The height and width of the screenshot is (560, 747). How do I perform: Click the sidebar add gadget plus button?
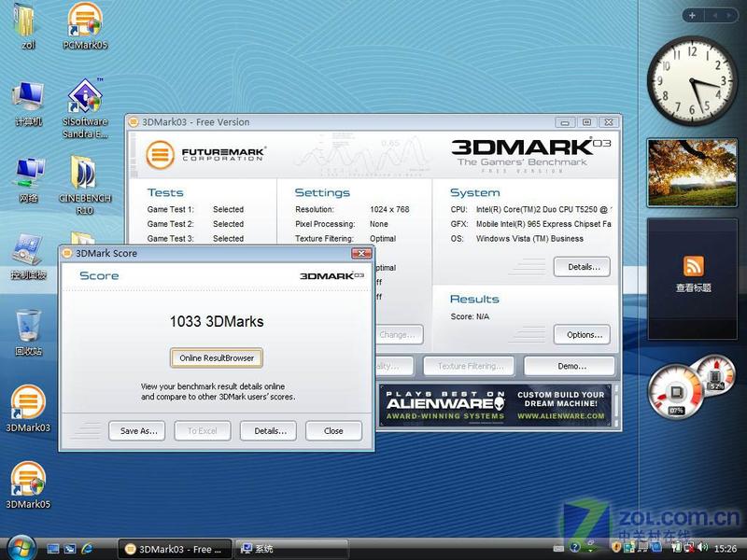click(692, 16)
